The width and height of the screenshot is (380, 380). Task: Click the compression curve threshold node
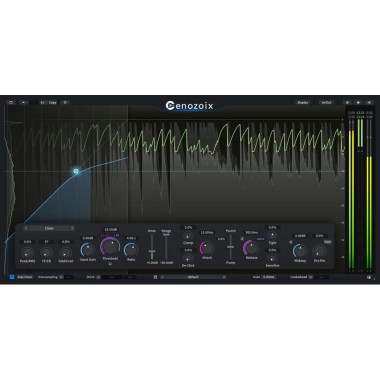pyautogui.click(x=76, y=171)
